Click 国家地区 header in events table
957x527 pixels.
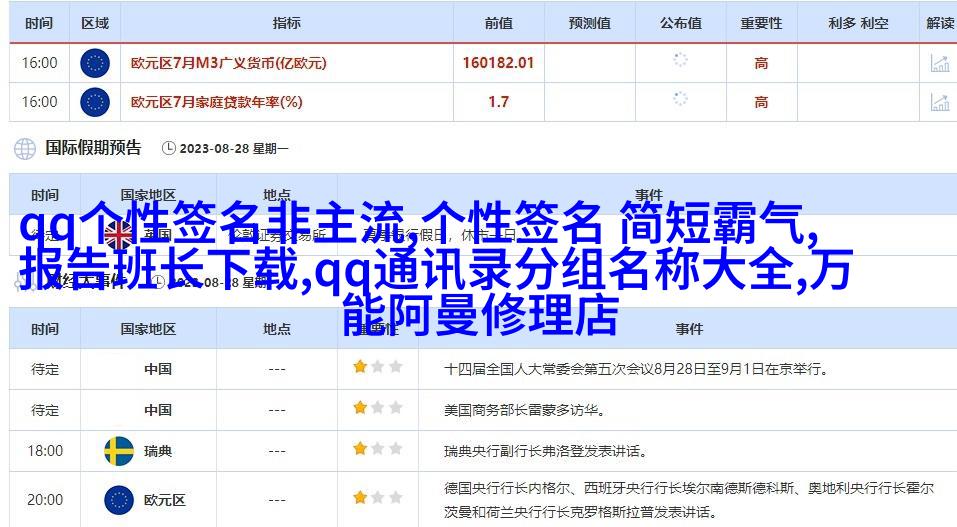pyautogui.click(x=148, y=329)
